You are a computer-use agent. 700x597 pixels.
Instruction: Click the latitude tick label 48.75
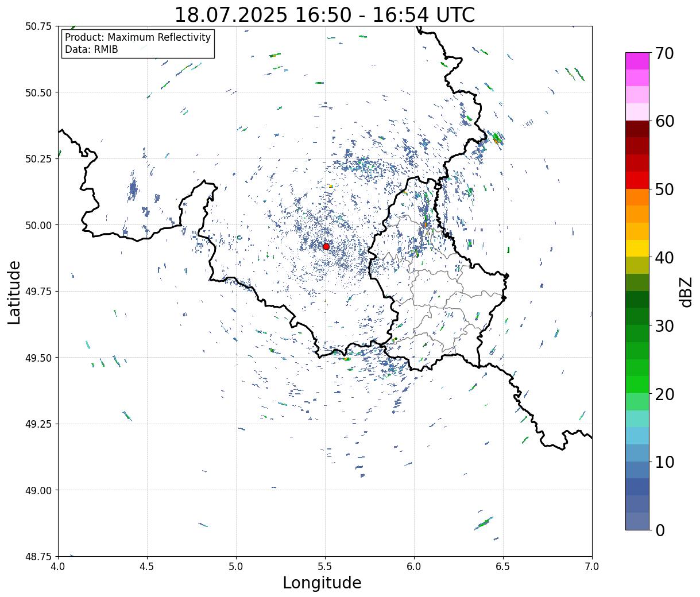[x=38, y=557]
